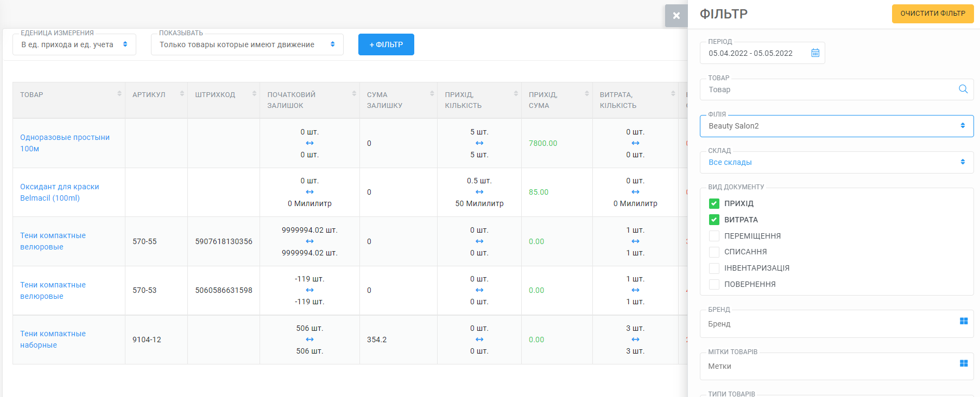Click the income sum value 7800.00

(543, 143)
